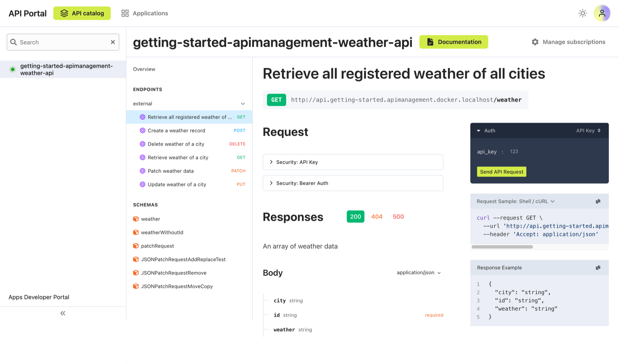This screenshot has height=364, width=619.
Task: Click the 'id' body property
Action: point(277,315)
